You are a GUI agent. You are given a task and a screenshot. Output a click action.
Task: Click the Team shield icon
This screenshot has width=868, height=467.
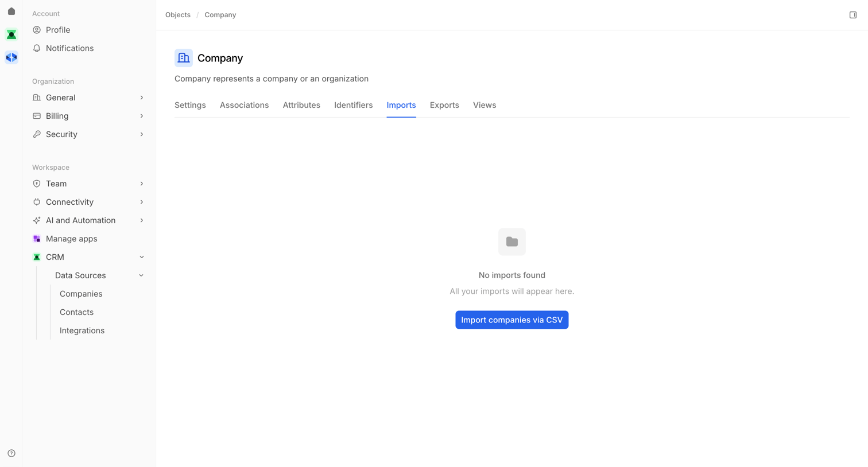point(37,184)
